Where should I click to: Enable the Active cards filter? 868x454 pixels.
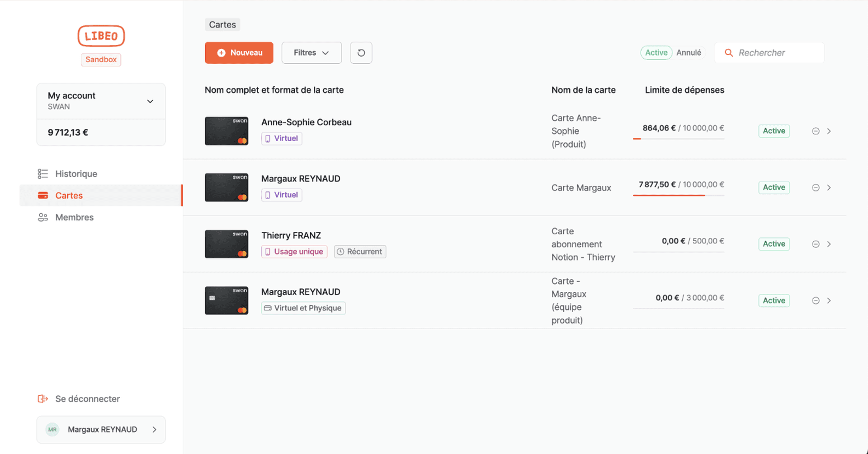[x=656, y=52]
